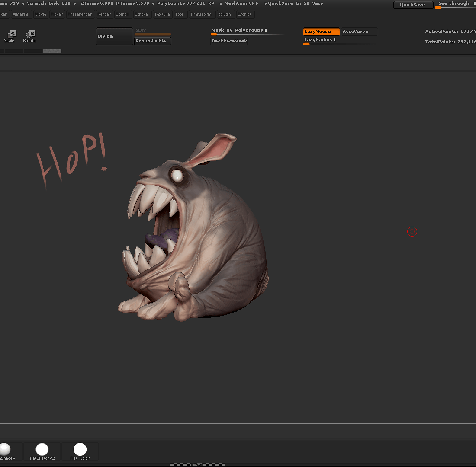Open the Zscript menu

coord(244,14)
